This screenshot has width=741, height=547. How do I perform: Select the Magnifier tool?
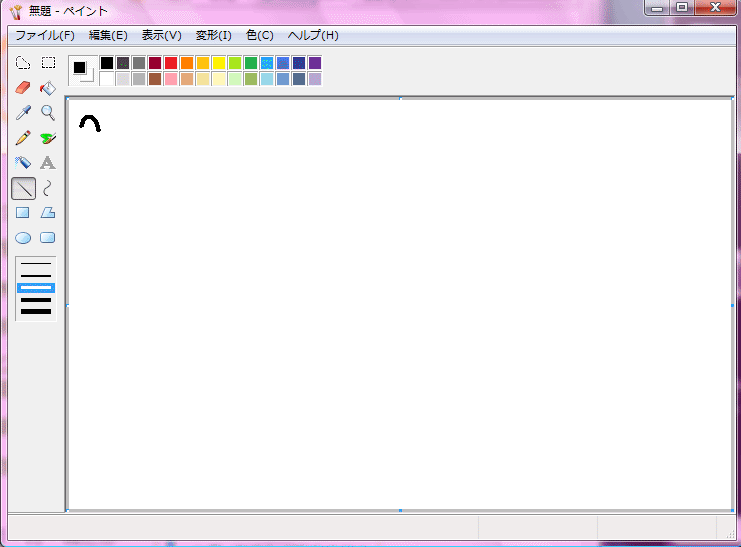47,113
